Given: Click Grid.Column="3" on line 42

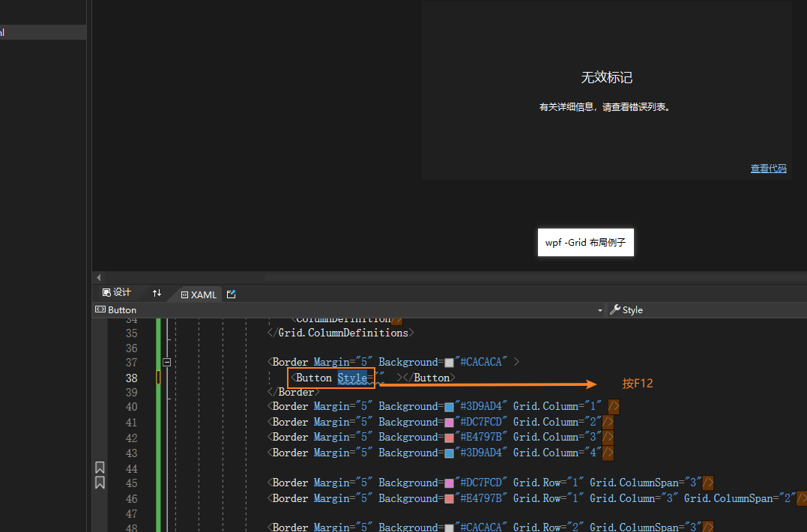Looking at the screenshot, I should [x=557, y=437].
